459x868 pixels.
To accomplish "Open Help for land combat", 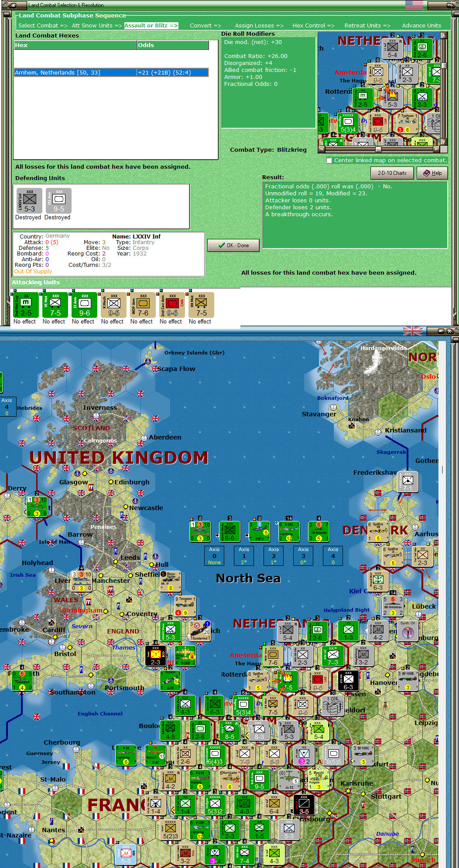I will click(432, 173).
